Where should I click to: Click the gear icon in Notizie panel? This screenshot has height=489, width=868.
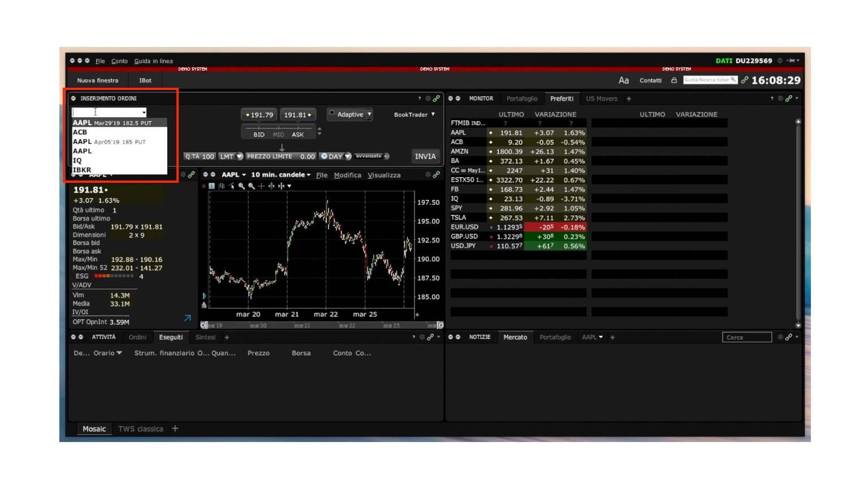(x=780, y=337)
